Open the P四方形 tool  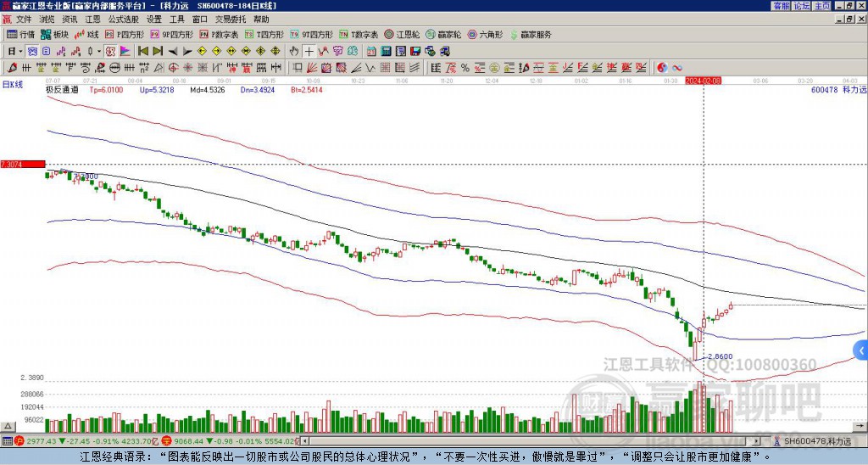point(125,34)
